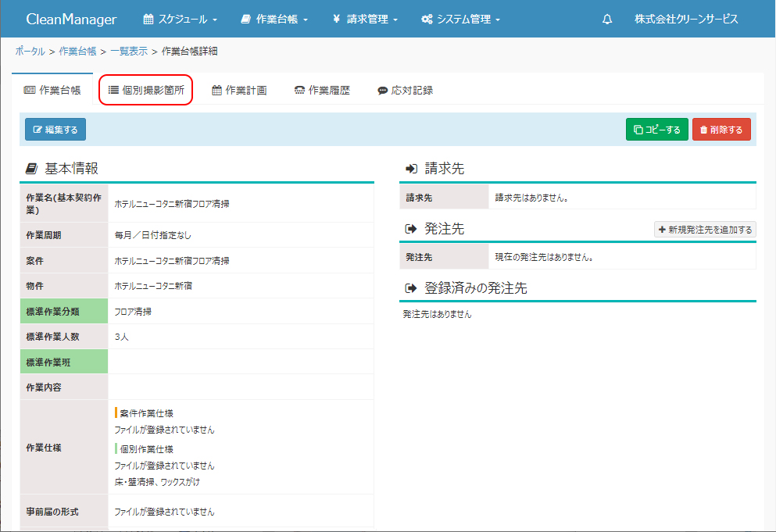776x532 pixels.
Task: Click the green コピーする button
Action: point(656,130)
